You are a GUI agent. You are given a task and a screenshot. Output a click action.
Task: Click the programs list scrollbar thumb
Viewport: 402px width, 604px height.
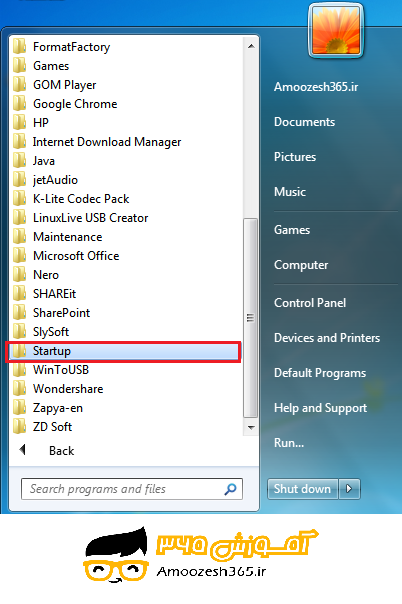[251, 318]
